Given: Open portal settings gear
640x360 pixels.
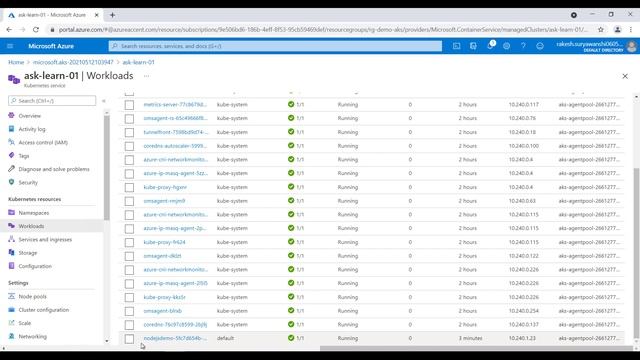Looking at the screenshot, I should click(507, 46).
